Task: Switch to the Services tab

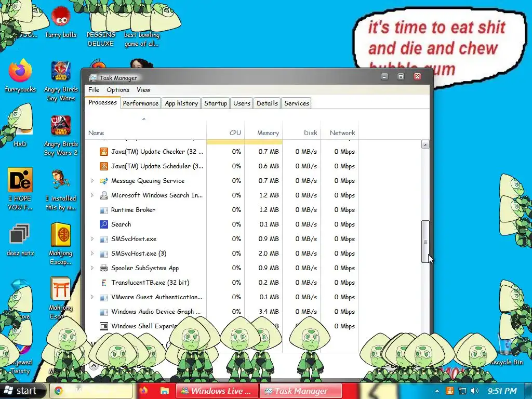Action: [x=297, y=103]
